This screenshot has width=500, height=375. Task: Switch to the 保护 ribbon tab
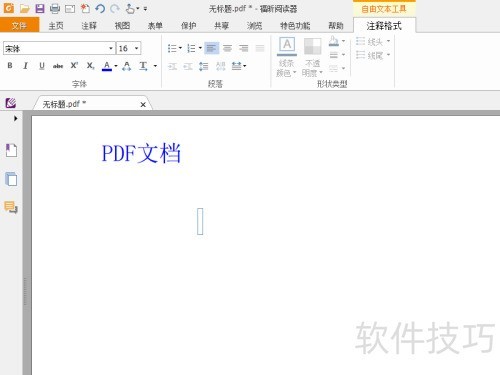coord(188,26)
